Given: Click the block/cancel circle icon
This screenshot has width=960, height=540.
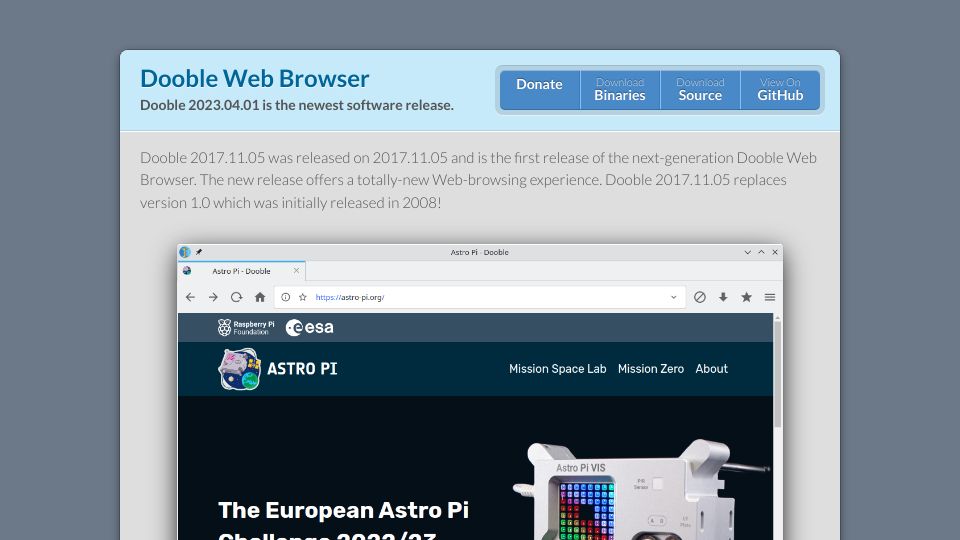Looking at the screenshot, I should click(x=700, y=297).
